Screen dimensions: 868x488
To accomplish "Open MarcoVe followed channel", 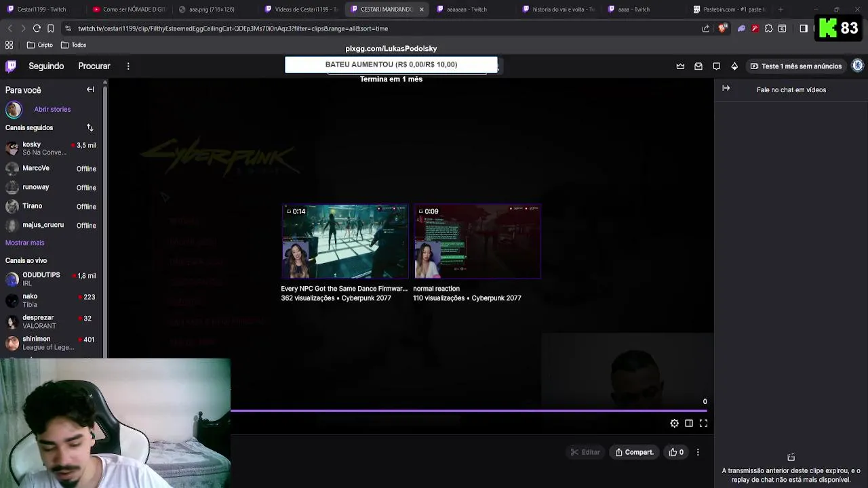I will pos(52,168).
